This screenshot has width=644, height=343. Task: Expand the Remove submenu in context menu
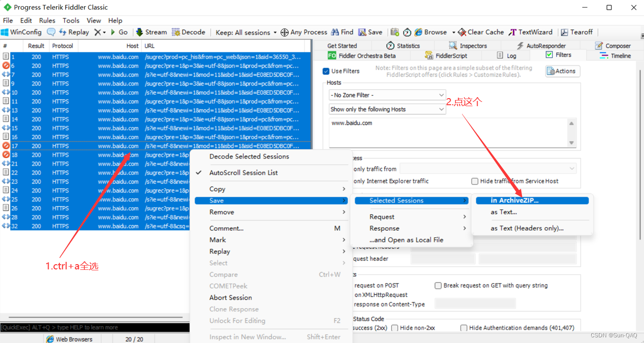pyautogui.click(x=271, y=212)
